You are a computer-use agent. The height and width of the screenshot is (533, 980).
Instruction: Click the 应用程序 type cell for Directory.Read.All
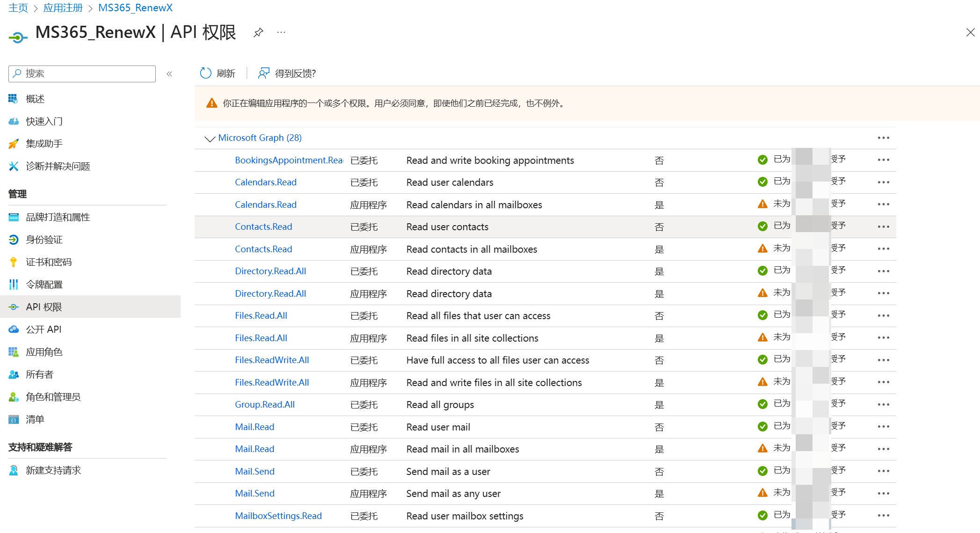pos(369,294)
